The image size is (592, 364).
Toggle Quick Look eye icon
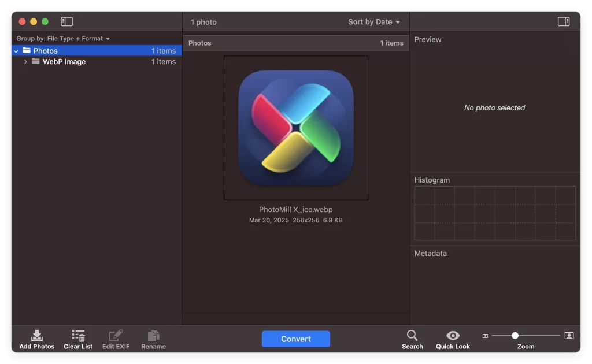pos(453,336)
